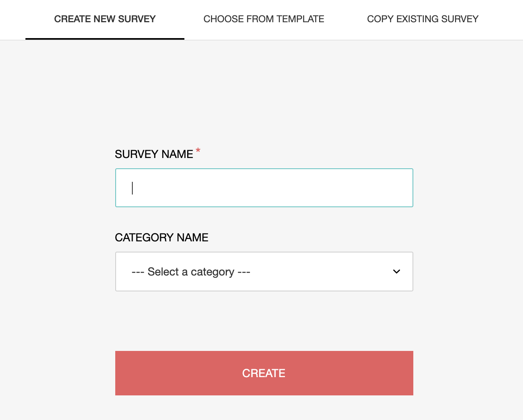Viewport: 523px width, 420px height.
Task: Click into the Survey Name field
Action: tap(264, 188)
